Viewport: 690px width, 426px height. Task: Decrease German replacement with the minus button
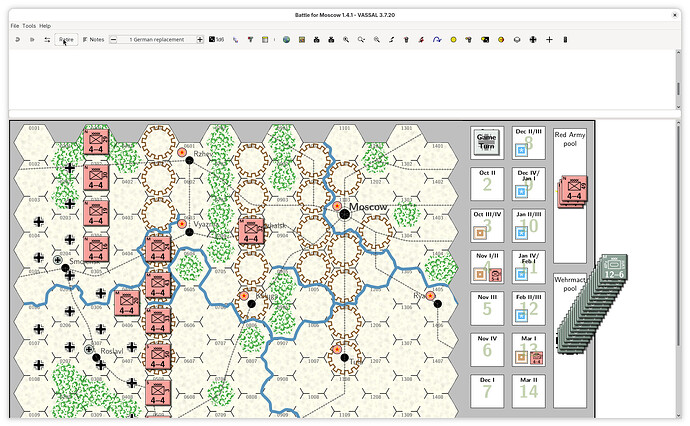[x=114, y=39]
